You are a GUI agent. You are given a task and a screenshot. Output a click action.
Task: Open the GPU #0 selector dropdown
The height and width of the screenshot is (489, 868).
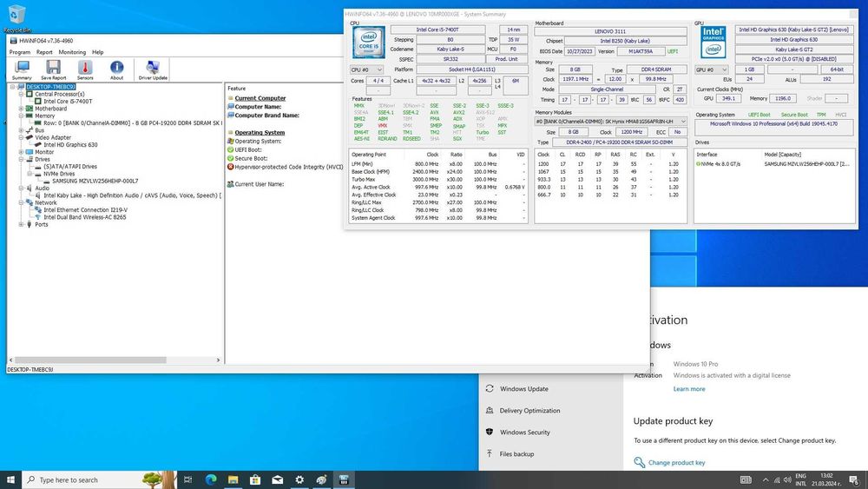[712, 69]
